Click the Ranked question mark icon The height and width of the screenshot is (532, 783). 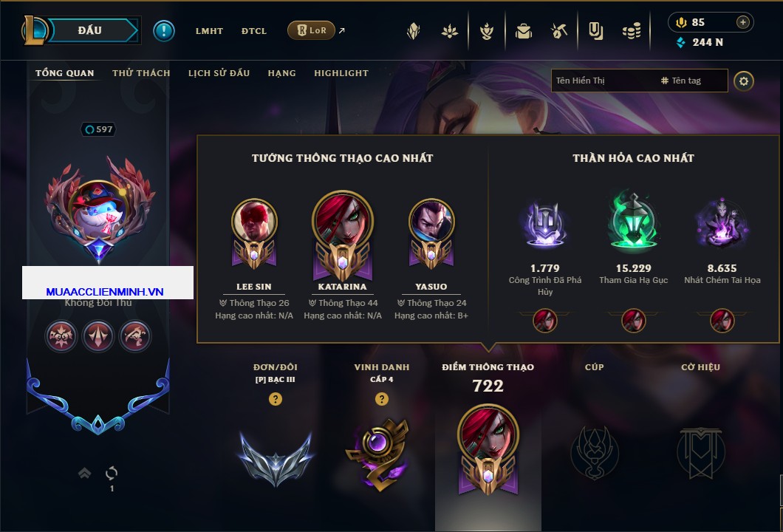(x=275, y=398)
